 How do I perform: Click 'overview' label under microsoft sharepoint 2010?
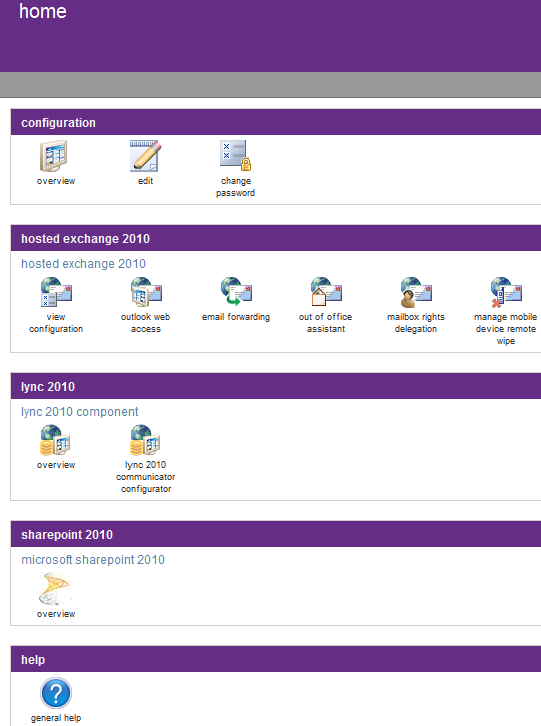[56, 614]
